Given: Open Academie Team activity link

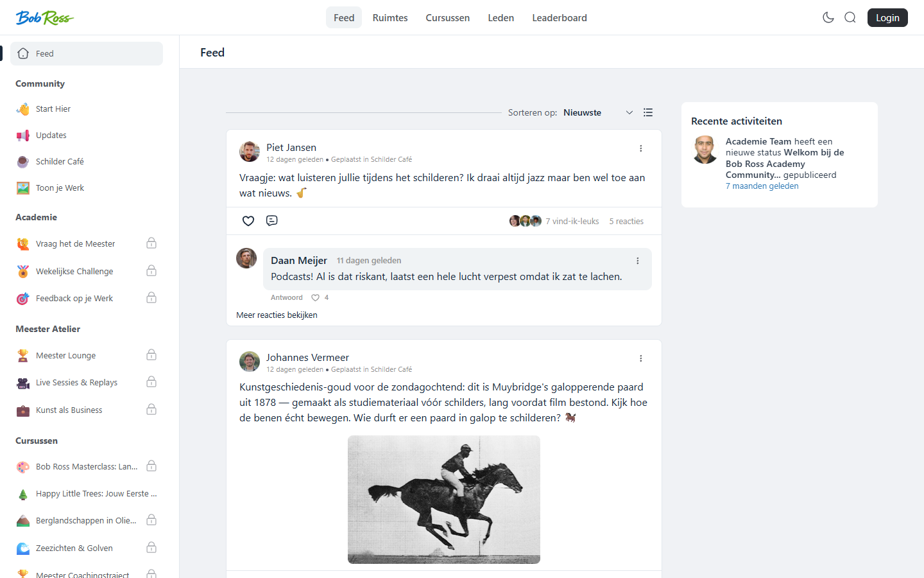Looking at the screenshot, I should click(x=785, y=158).
